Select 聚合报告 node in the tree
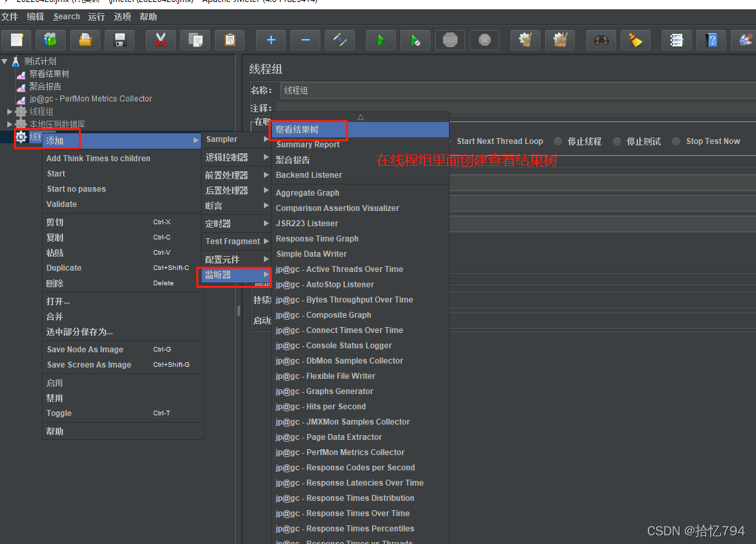The image size is (756, 544). (45, 86)
